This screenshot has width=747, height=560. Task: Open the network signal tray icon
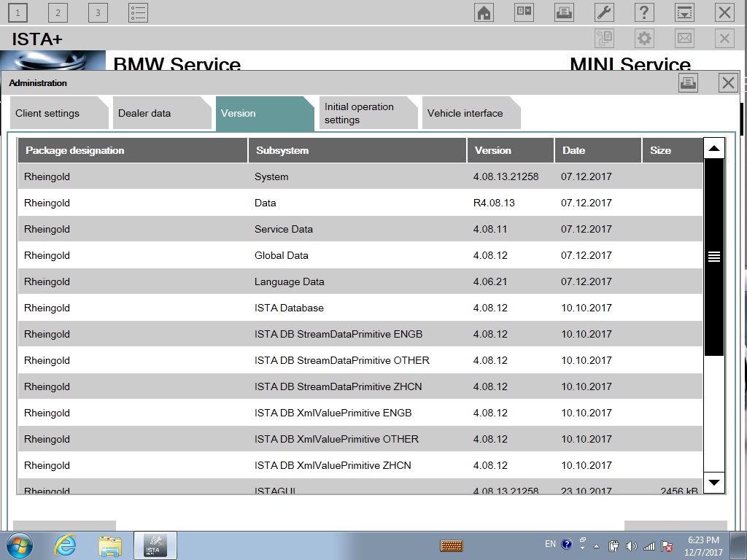[x=649, y=546]
